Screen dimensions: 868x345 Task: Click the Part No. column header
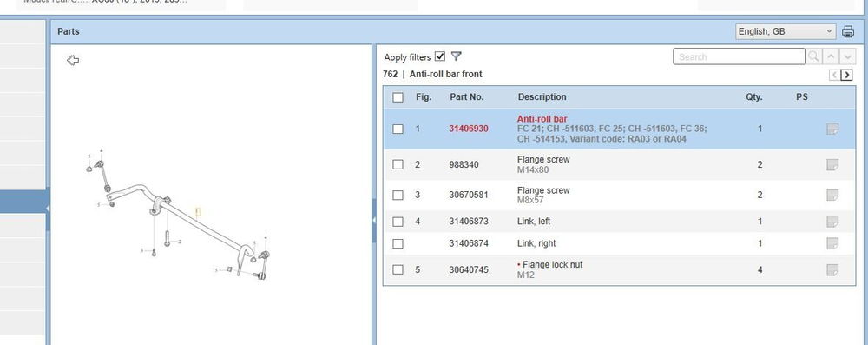[x=467, y=96]
